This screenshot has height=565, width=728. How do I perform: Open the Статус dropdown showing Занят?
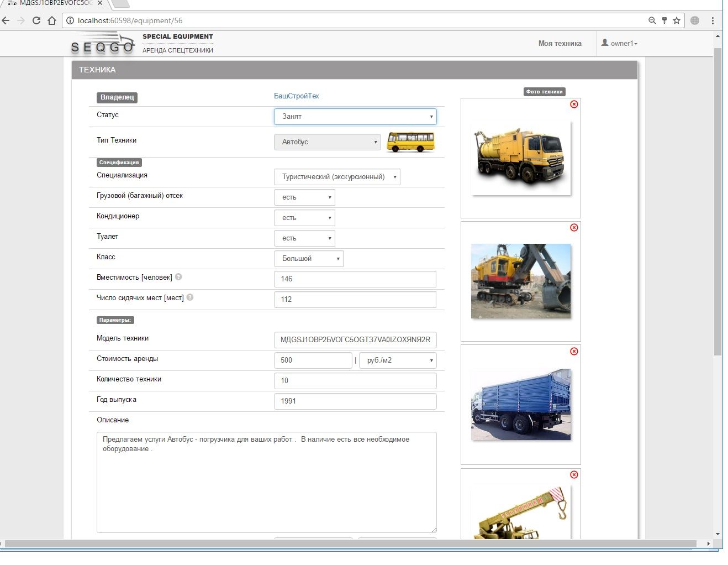coord(355,117)
